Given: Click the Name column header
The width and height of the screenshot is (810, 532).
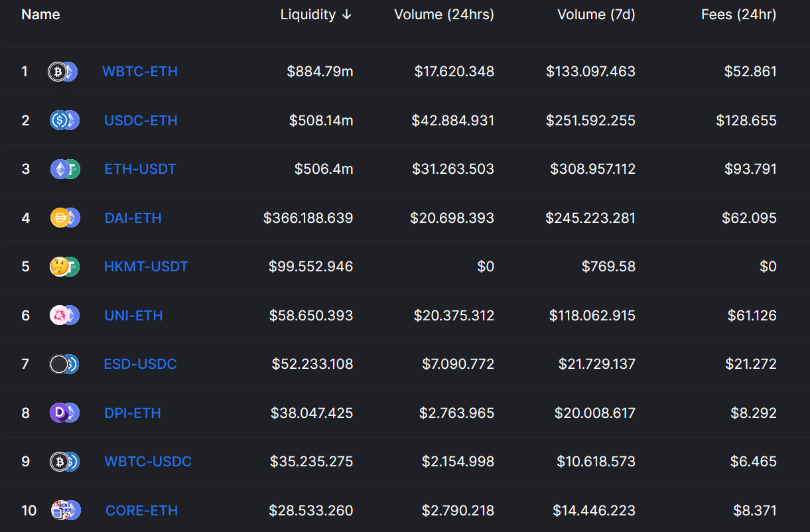Looking at the screenshot, I should pyautogui.click(x=40, y=15).
